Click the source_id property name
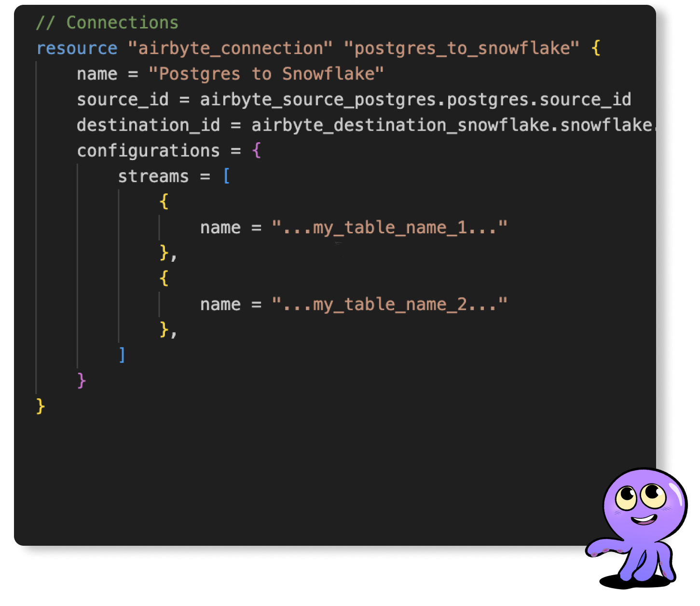 pyautogui.click(x=123, y=99)
